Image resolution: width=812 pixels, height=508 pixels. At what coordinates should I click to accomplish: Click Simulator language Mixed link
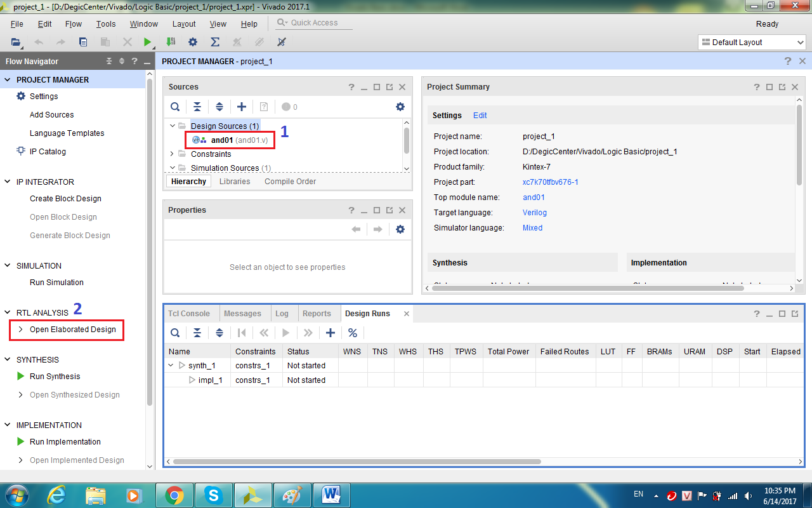(x=533, y=228)
